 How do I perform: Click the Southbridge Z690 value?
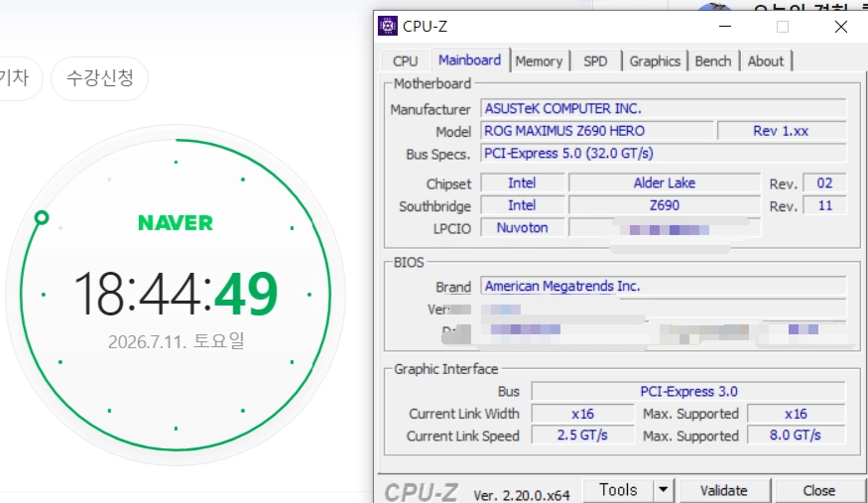click(x=665, y=205)
